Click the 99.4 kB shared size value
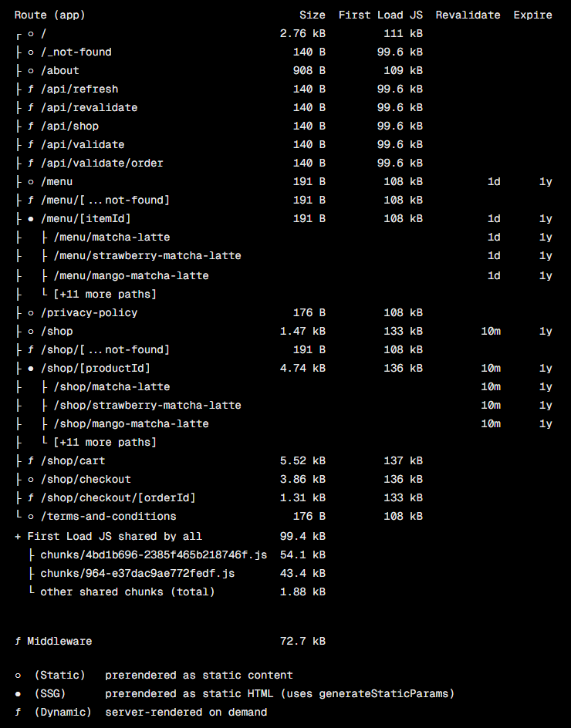Viewport: 571px width, 728px height. pyautogui.click(x=302, y=537)
